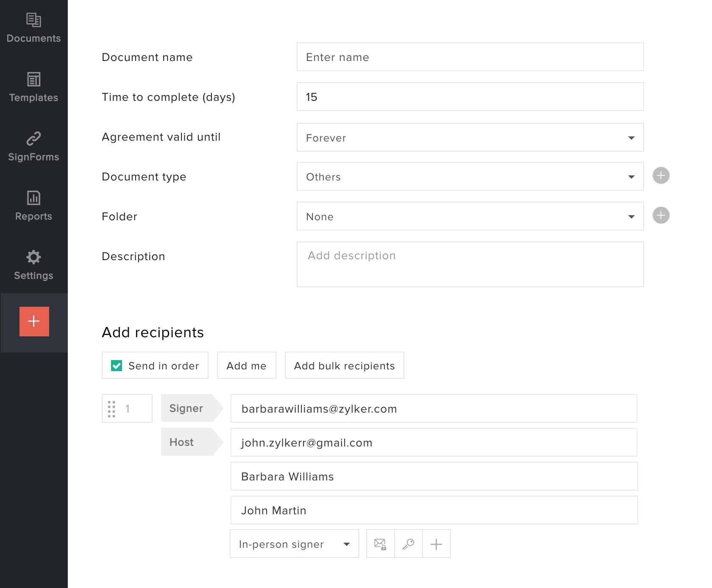Click Add bulk recipients button

(x=344, y=366)
